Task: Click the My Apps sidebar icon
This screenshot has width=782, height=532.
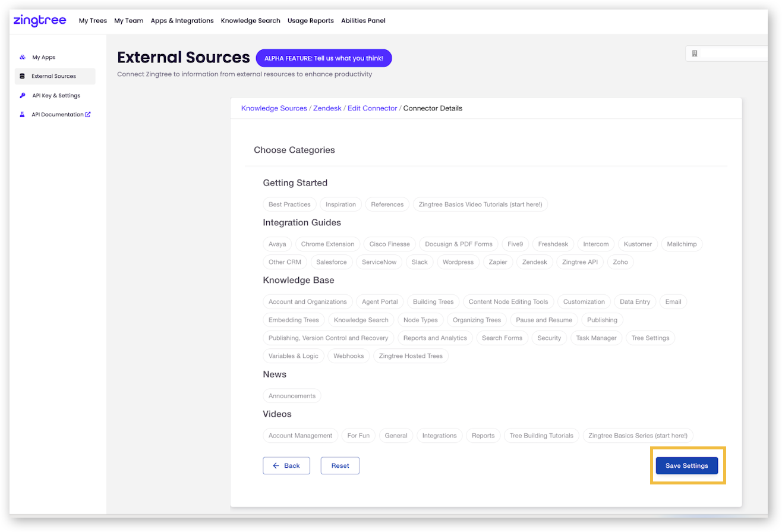Action: click(23, 57)
